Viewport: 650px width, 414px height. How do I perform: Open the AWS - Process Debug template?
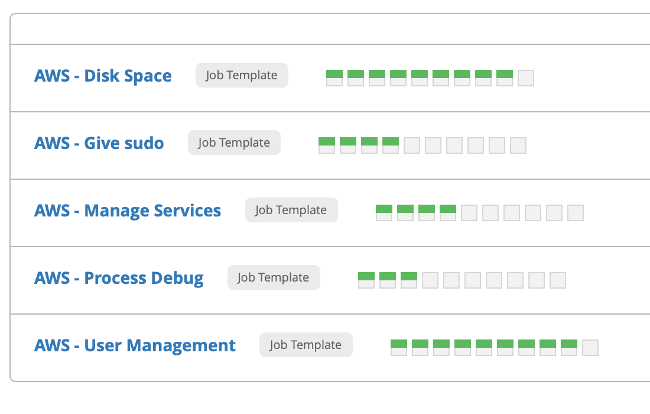click(119, 278)
